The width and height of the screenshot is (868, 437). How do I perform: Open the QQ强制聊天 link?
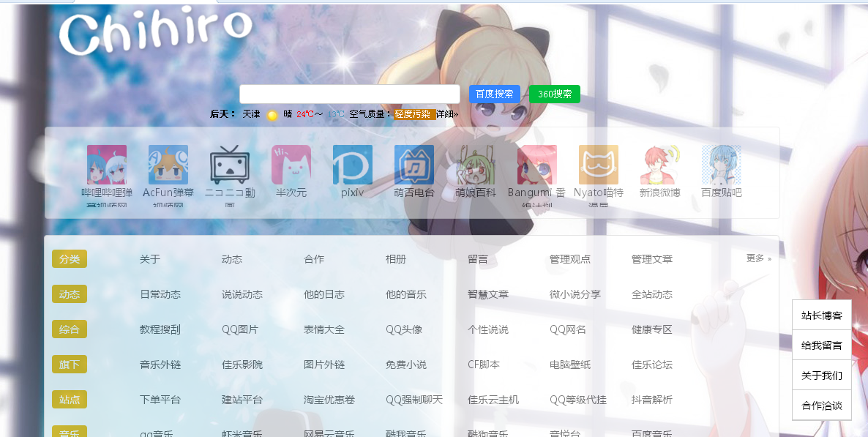pos(414,400)
